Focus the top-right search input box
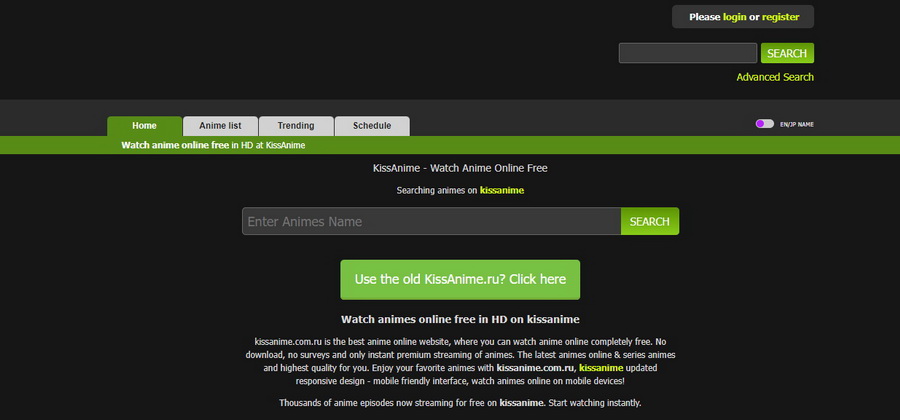This screenshot has height=420, width=900. coord(687,53)
